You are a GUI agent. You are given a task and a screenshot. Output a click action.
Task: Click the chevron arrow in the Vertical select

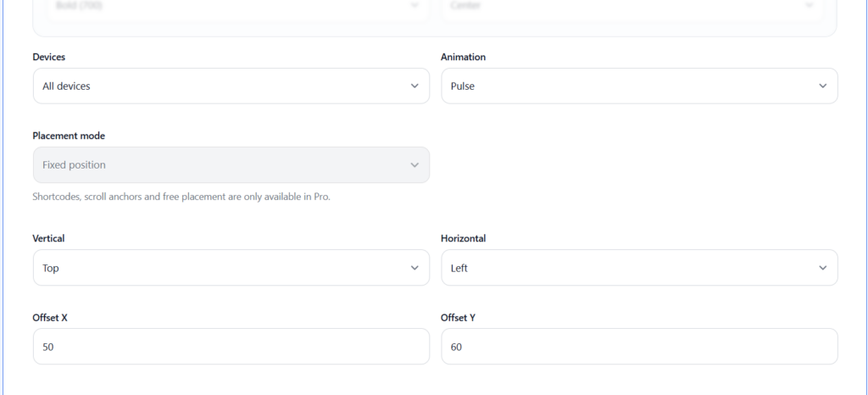coord(415,268)
